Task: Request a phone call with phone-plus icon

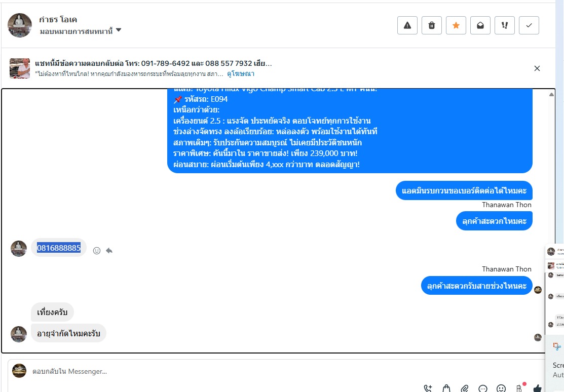Action: coord(428,388)
